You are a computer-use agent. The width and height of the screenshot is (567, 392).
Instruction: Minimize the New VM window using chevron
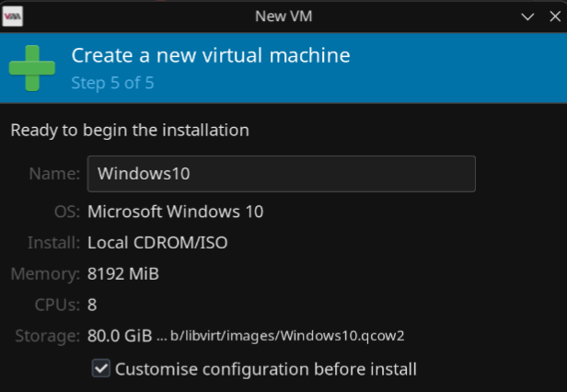[527, 17]
